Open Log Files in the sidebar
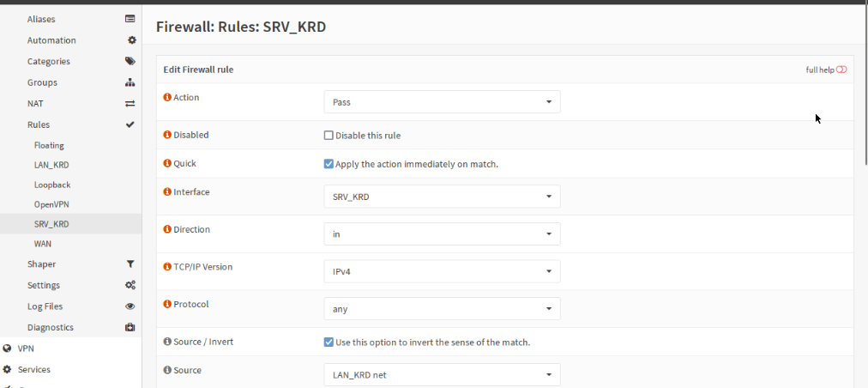 click(45, 306)
